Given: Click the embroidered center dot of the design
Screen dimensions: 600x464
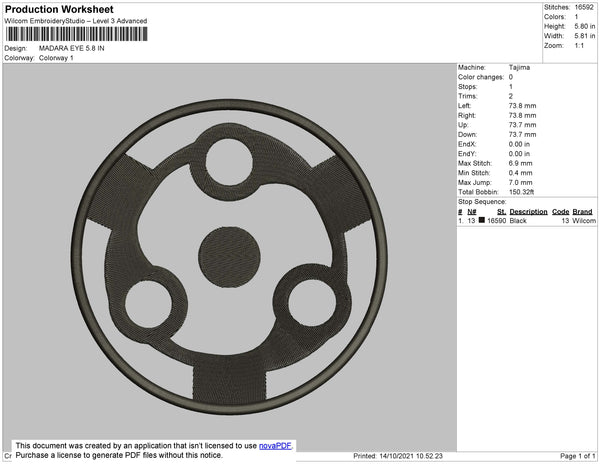Looking at the screenshot, I should tap(227, 249).
